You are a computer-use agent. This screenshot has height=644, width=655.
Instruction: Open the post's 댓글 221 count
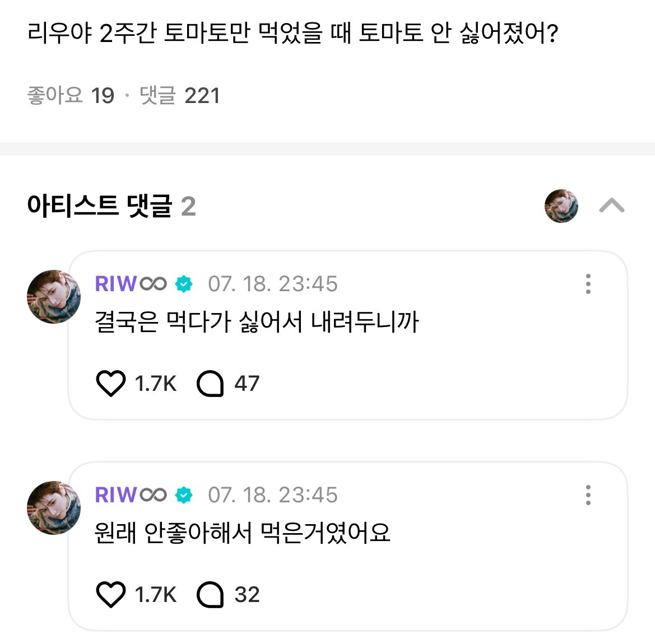click(x=180, y=96)
